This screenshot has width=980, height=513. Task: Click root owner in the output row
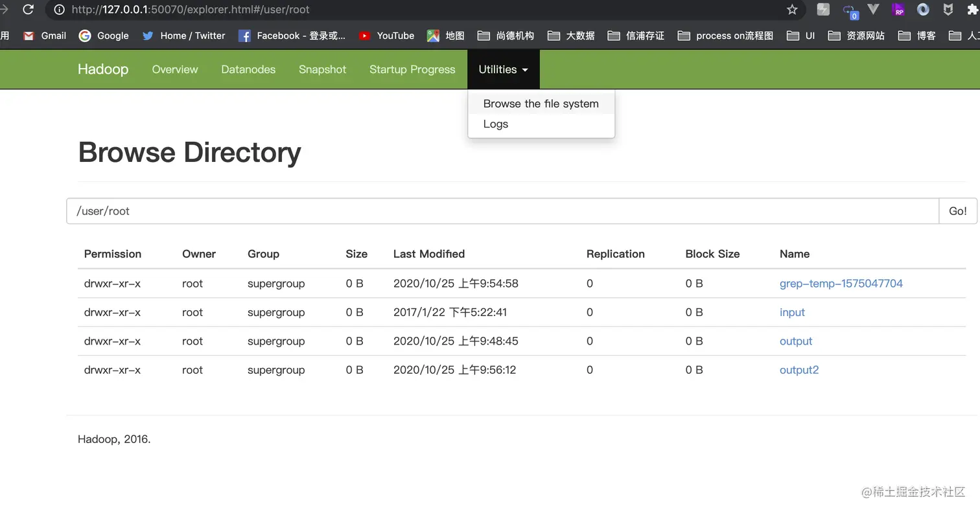tap(192, 341)
